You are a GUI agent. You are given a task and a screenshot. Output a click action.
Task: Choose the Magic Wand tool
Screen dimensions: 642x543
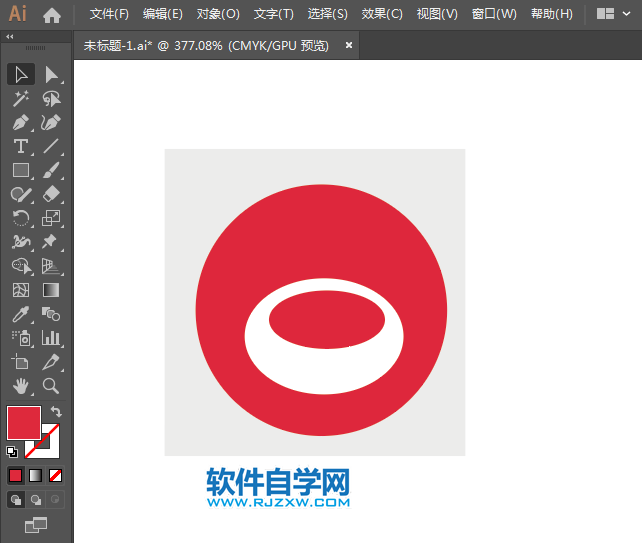(x=21, y=99)
